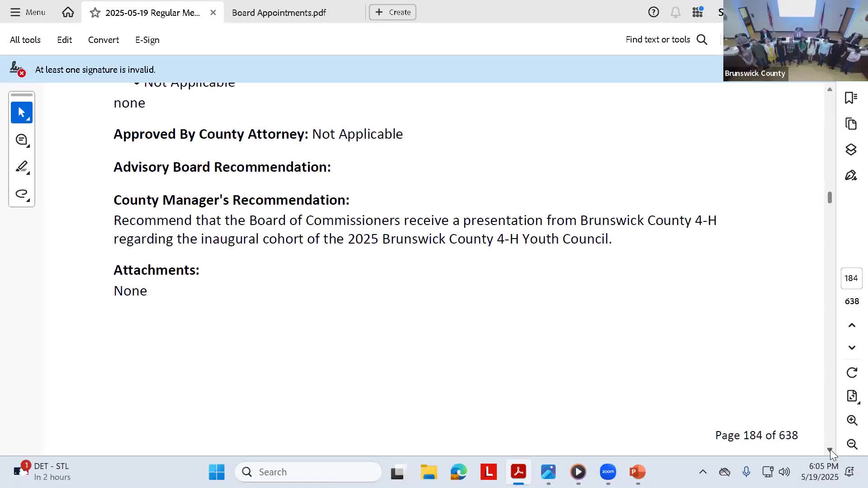Open the page thumbnails panel
The image size is (868, 488).
(851, 124)
